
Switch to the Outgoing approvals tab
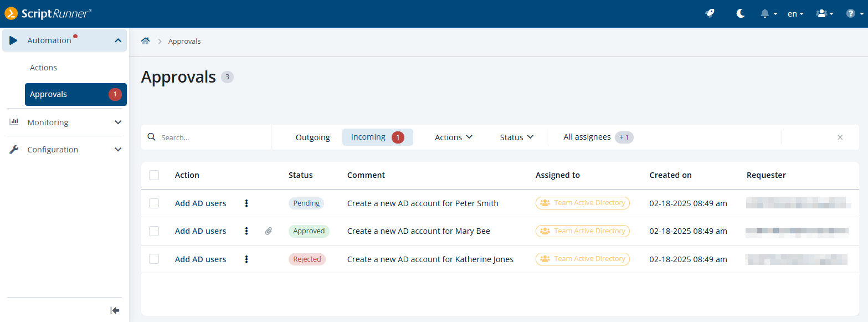click(312, 137)
